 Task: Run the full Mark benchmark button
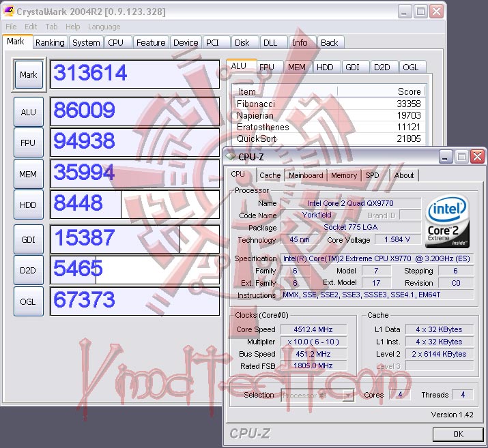point(29,74)
